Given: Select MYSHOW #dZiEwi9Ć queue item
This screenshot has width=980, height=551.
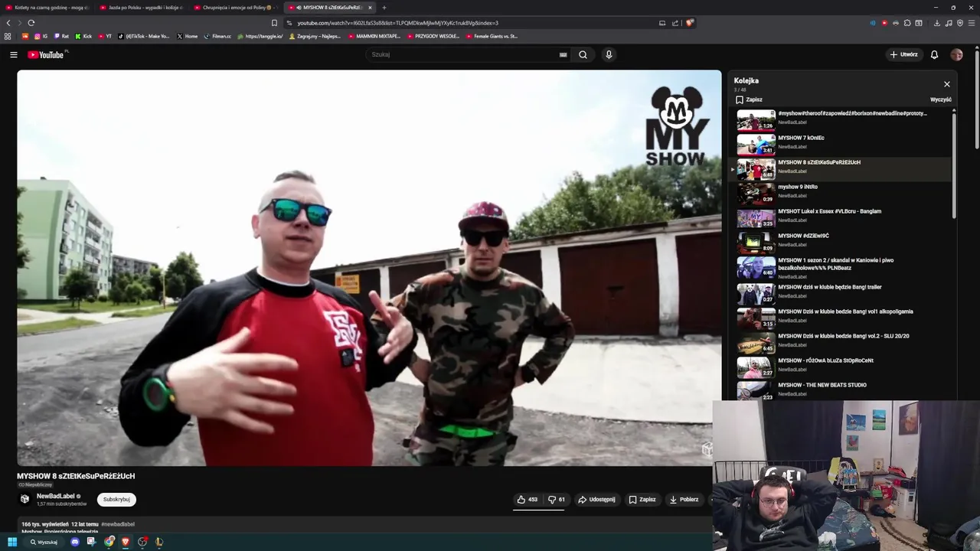Looking at the screenshot, I should (x=842, y=241).
